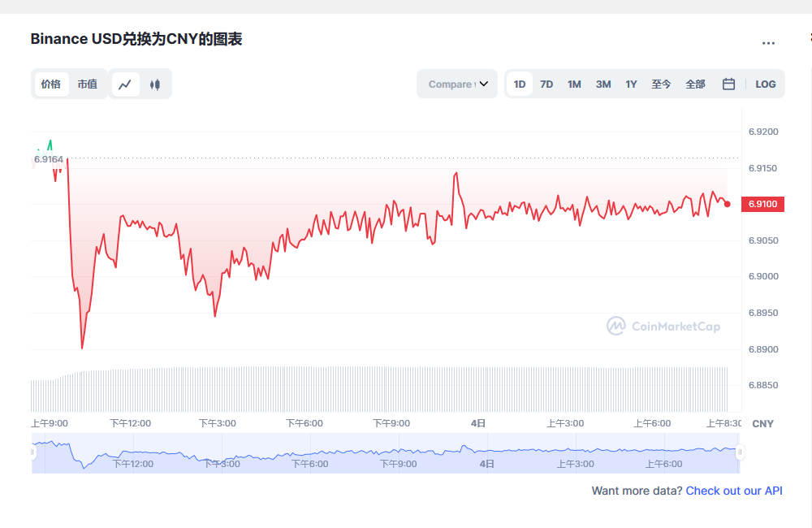Select the 价格 price tab
The image size is (812, 528).
coord(51,84)
